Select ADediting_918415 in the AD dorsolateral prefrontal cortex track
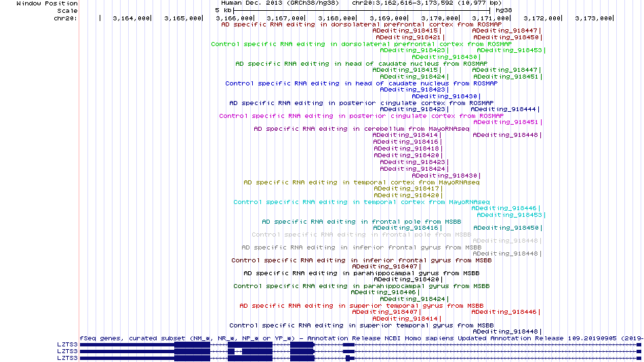This screenshot has height=362, width=644. (x=407, y=31)
